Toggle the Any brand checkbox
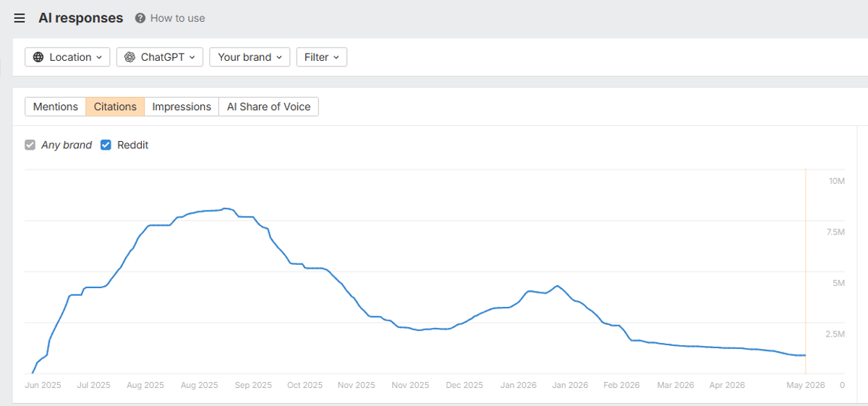Image resolution: width=868 pixels, height=406 pixels. coord(30,145)
